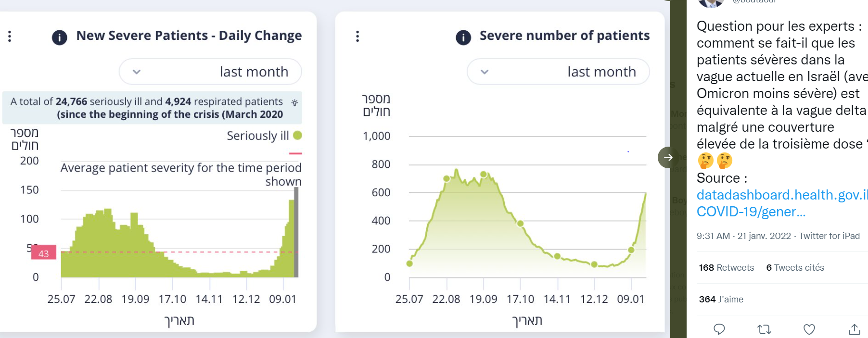Click the reply icon under the tweet
Image resolution: width=868 pixels, height=338 pixels.
click(719, 329)
